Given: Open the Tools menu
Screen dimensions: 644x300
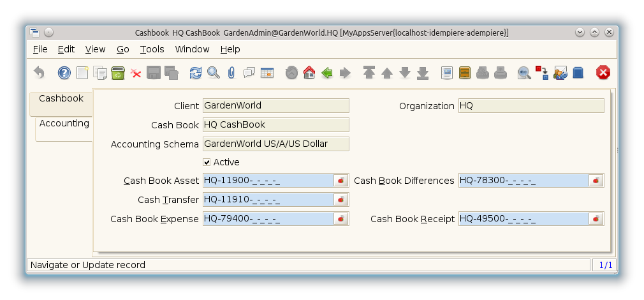Looking at the screenshot, I should 152,49.
